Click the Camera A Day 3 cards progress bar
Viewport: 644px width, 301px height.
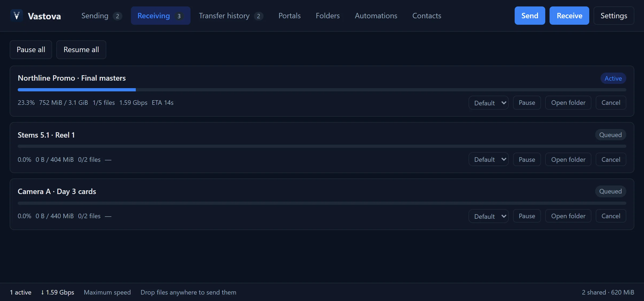322,203
